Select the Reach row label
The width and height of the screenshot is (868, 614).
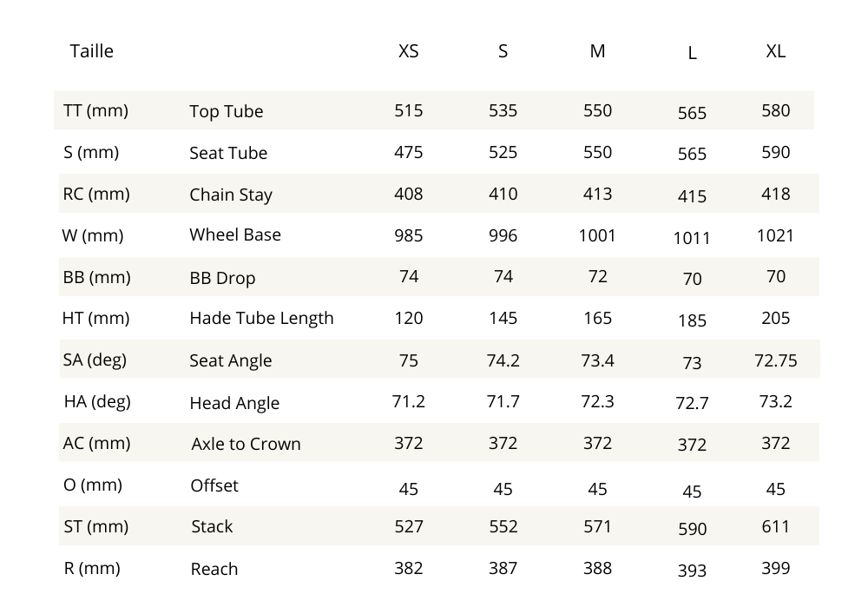point(214,569)
